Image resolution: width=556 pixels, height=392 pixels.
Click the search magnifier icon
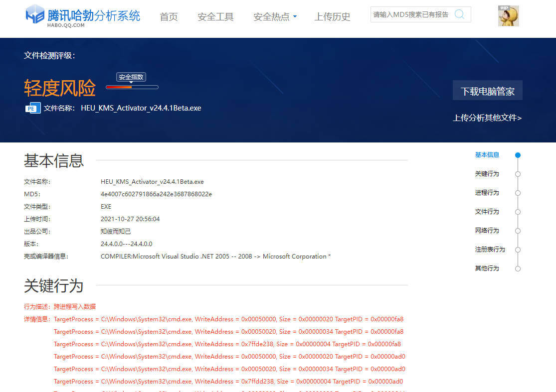(x=460, y=14)
